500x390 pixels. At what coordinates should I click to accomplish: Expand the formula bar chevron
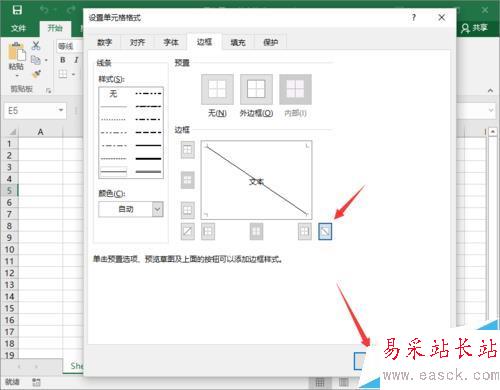(x=491, y=110)
